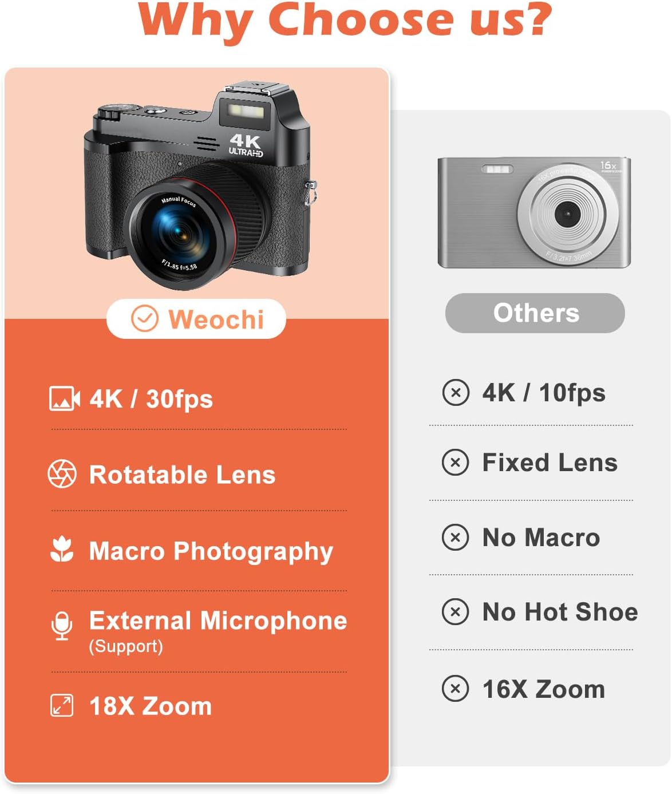Click the aperture icon next to Rotatable Lens

62,473
